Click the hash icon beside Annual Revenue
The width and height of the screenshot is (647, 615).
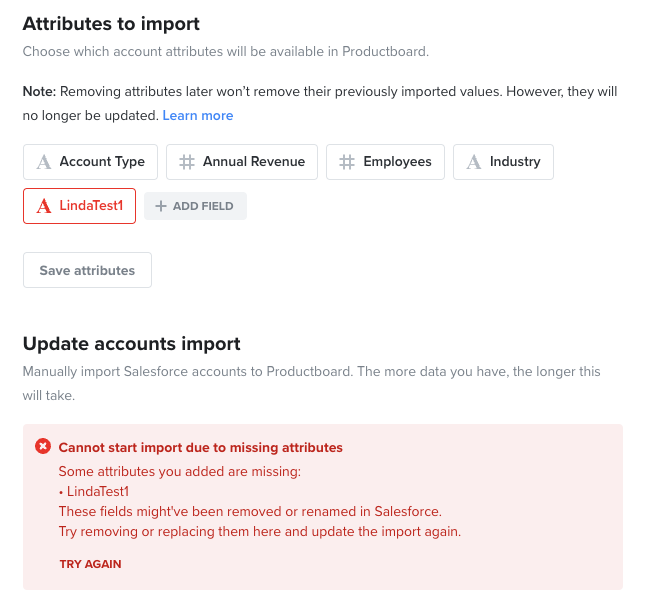click(187, 162)
